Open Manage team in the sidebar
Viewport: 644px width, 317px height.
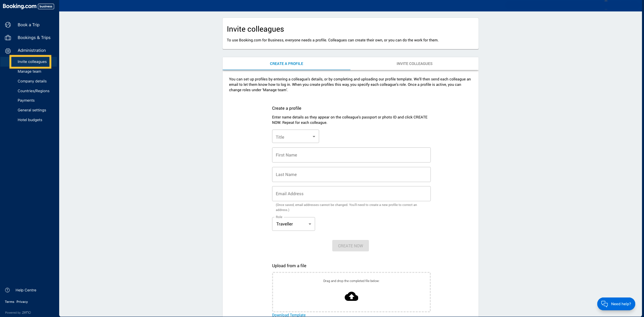[29, 71]
